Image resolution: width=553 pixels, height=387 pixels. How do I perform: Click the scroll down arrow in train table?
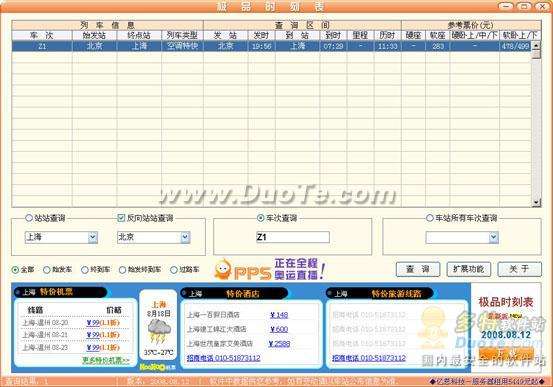pyautogui.click(x=536, y=202)
